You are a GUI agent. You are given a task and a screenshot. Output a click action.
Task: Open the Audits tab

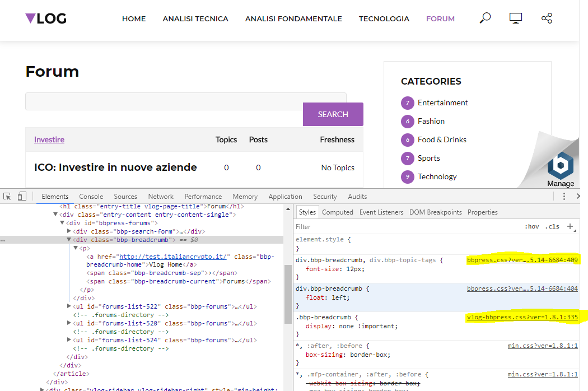[357, 196]
